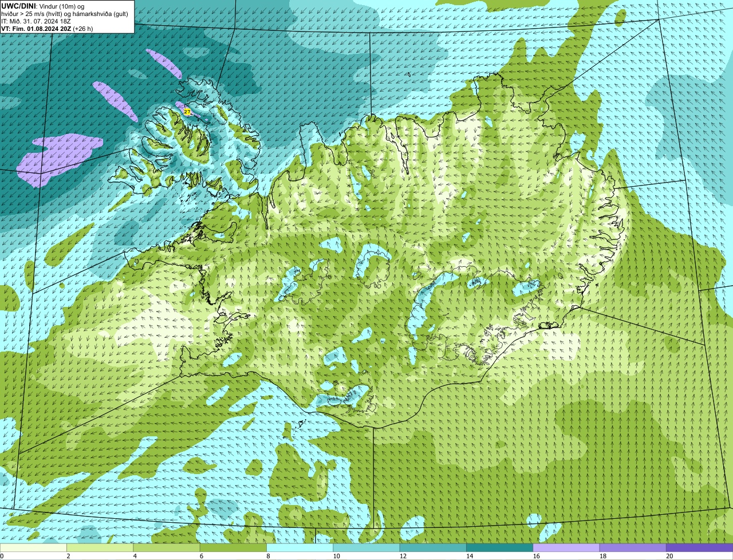Click the valid time 'VT: Fim. 01.08.2024 20Z (+26 h)'

pos(47,28)
